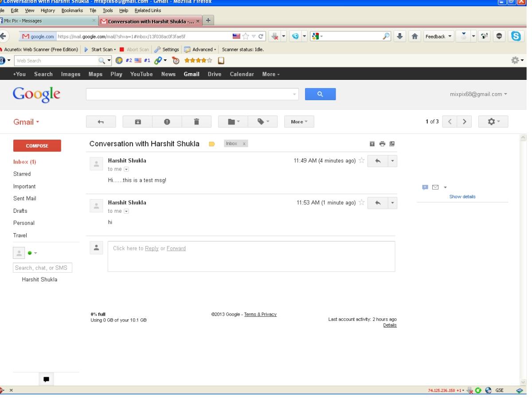
Task: Delete the conversation with the trash icon
Action: coord(196,122)
